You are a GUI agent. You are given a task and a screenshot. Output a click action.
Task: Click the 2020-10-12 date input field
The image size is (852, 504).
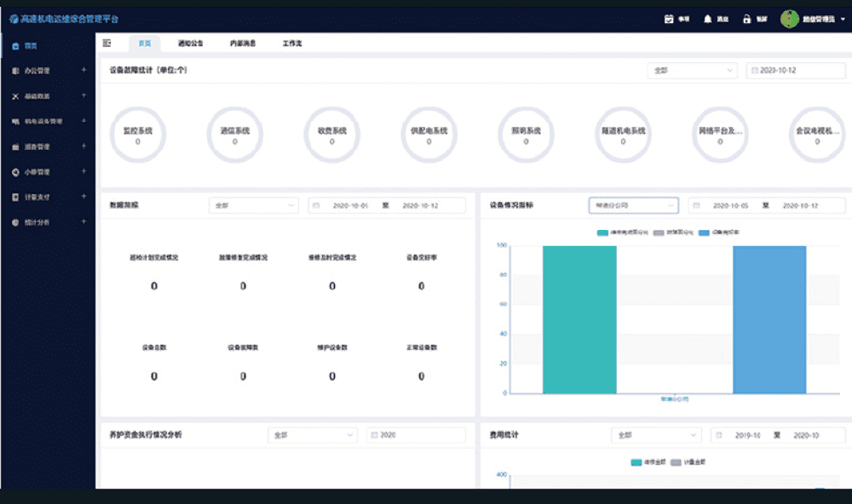(x=796, y=71)
